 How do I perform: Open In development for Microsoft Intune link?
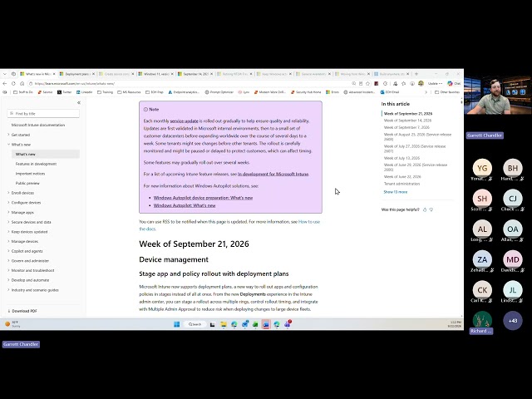click(x=273, y=174)
